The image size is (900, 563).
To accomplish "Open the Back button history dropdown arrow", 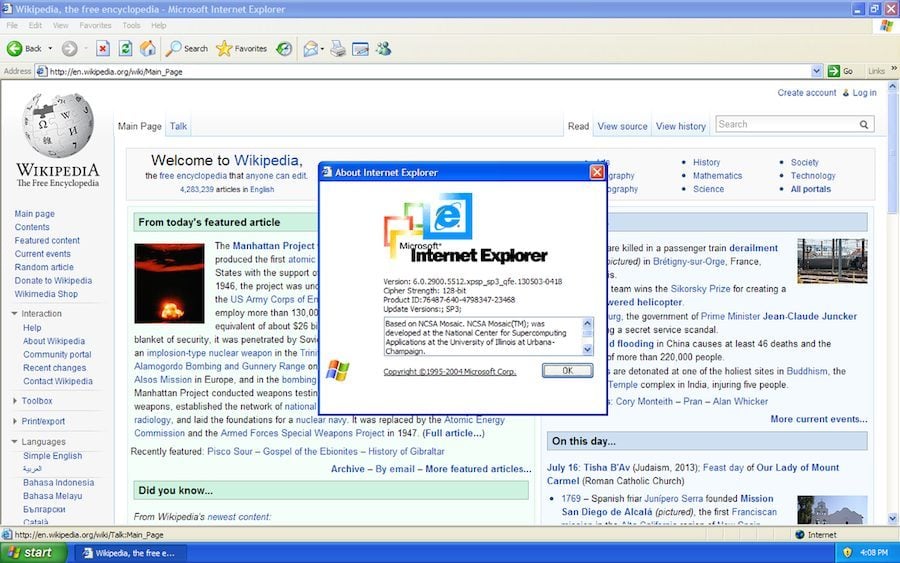I will (x=51, y=49).
